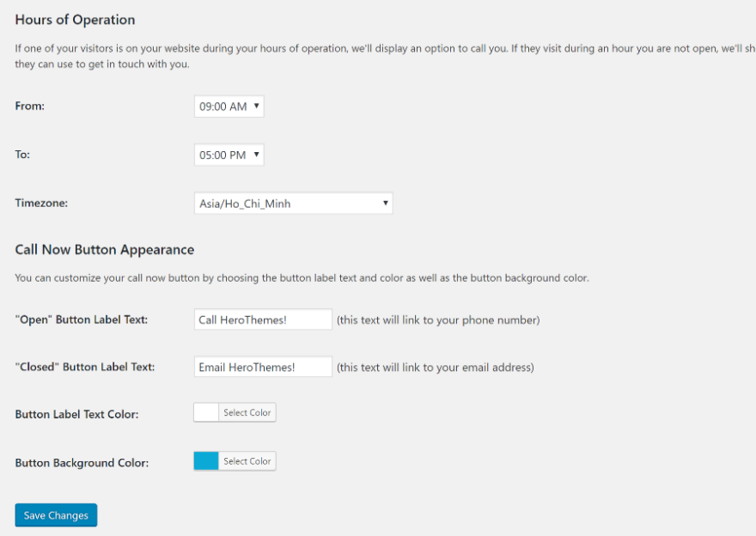Click Save Changes
The width and height of the screenshot is (756, 536).
pos(55,515)
